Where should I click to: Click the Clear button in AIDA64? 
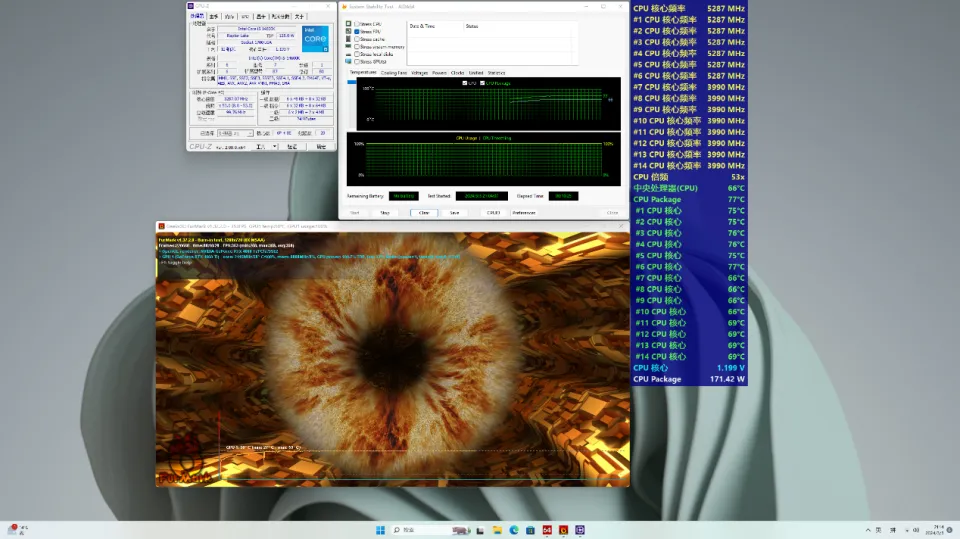click(x=424, y=213)
